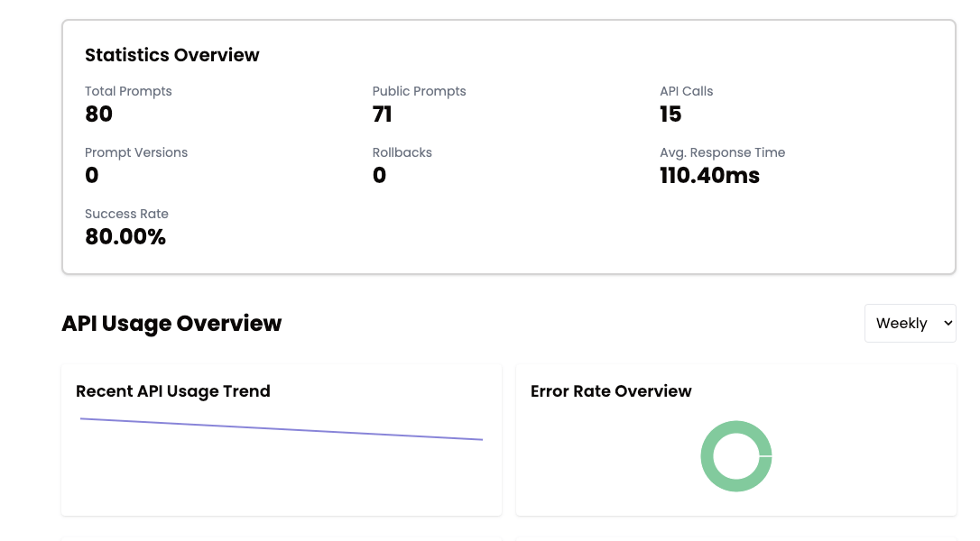Click the right endpoint of the trend line
The image size is (980, 541).
481,441
